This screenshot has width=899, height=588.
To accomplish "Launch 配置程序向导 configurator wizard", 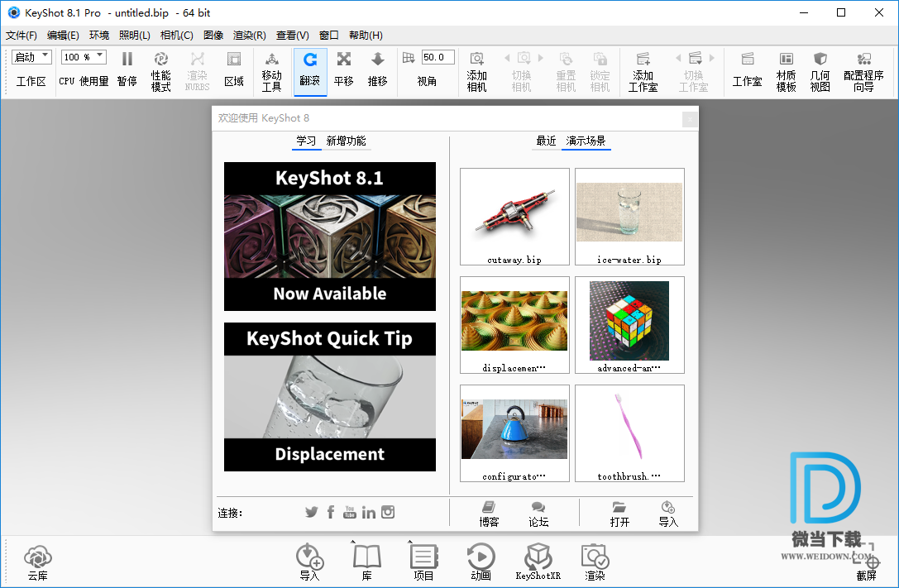I will coord(863,72).
